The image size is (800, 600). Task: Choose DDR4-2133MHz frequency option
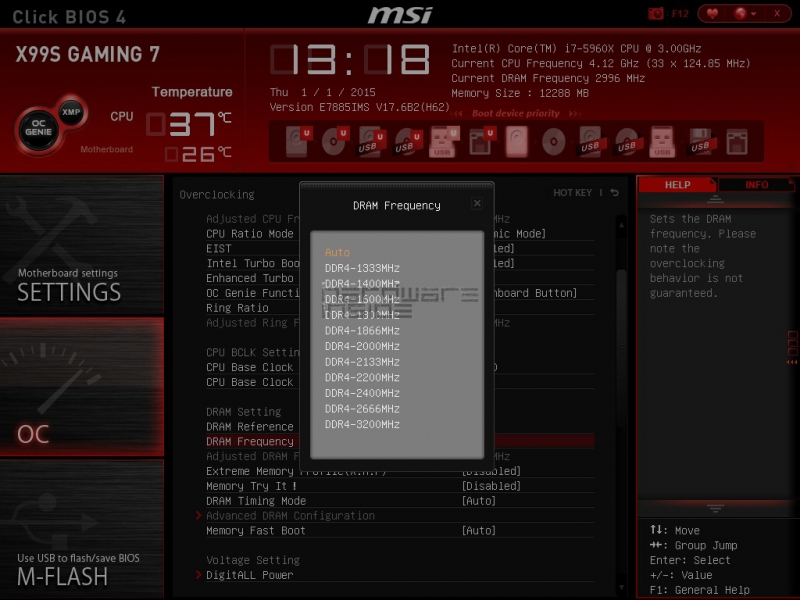(362, 362)
